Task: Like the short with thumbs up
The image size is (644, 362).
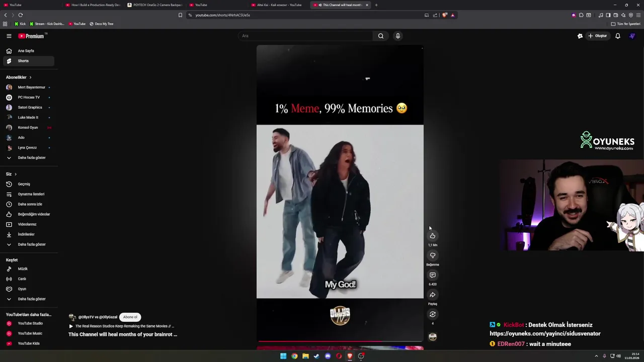Action: 432,236
